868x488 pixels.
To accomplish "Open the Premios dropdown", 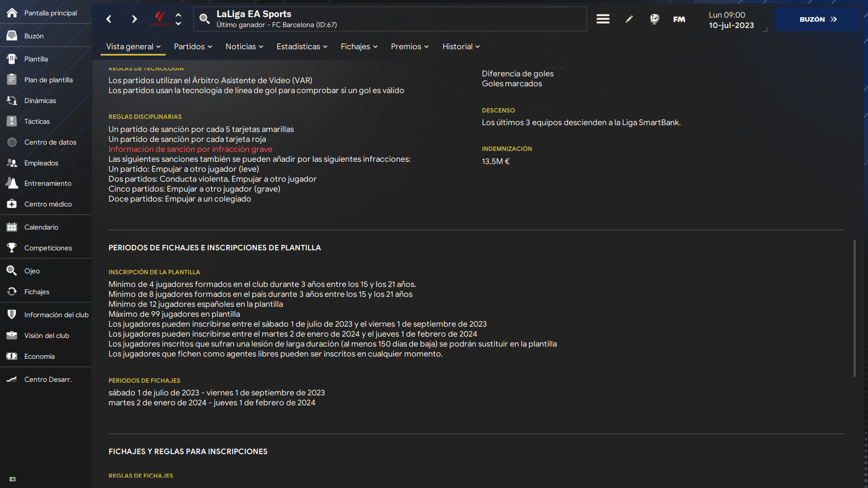I will click(410, 47).
